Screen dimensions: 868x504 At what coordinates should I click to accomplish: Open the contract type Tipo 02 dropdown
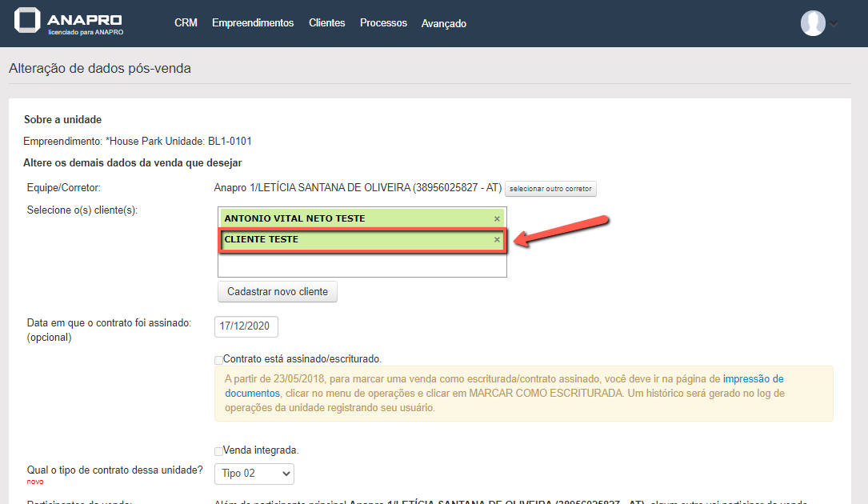click(x=254, y=474)
